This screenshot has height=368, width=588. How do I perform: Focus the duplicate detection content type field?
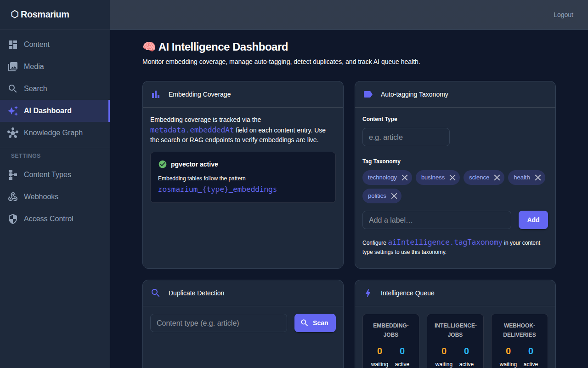click(219, 323)
